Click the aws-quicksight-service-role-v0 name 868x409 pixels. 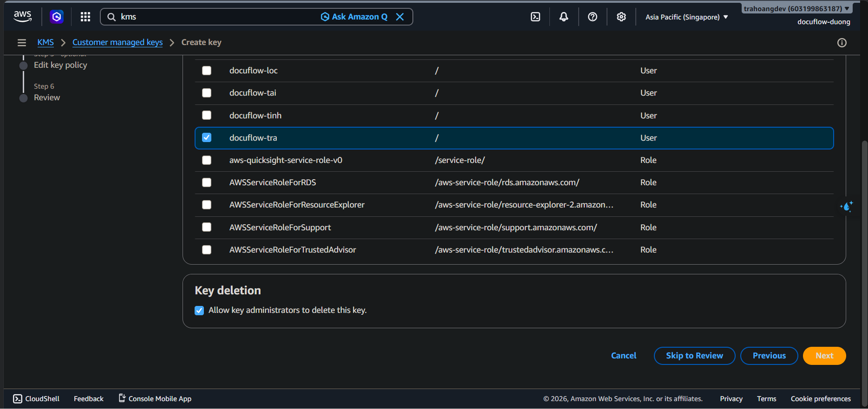tap(286, 160)
